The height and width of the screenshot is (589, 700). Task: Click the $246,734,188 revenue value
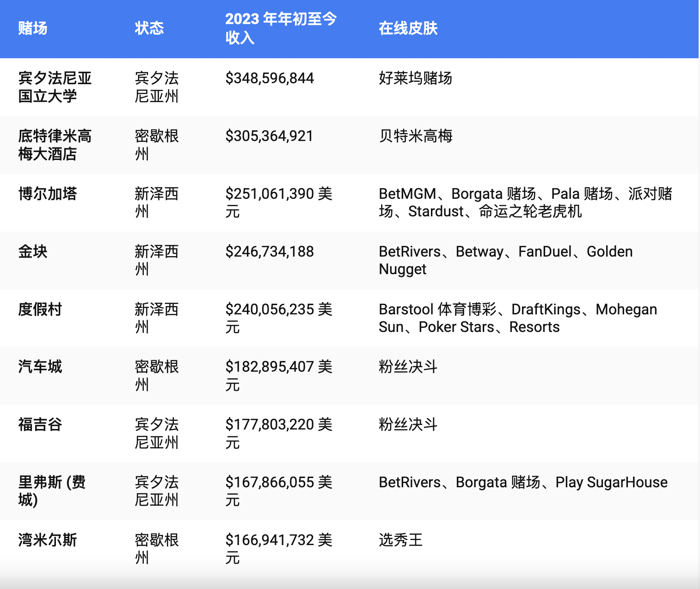[270, 252]
